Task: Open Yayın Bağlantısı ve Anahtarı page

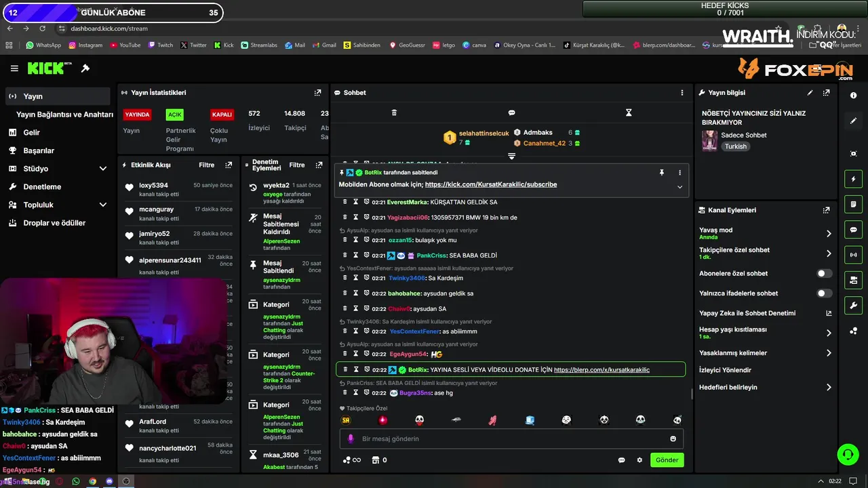Action: tap(64, 115)
